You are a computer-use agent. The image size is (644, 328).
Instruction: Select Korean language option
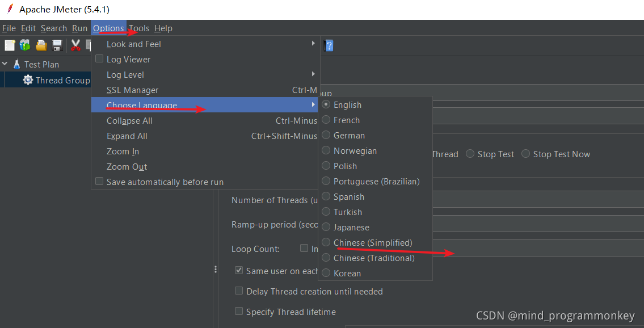coord(375,273)
